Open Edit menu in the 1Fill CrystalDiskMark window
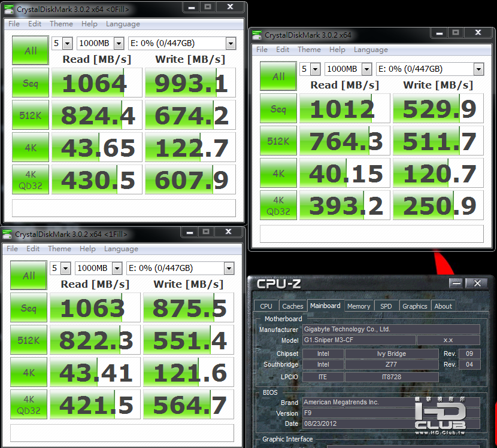497x448 pixels. click(33, 249)
